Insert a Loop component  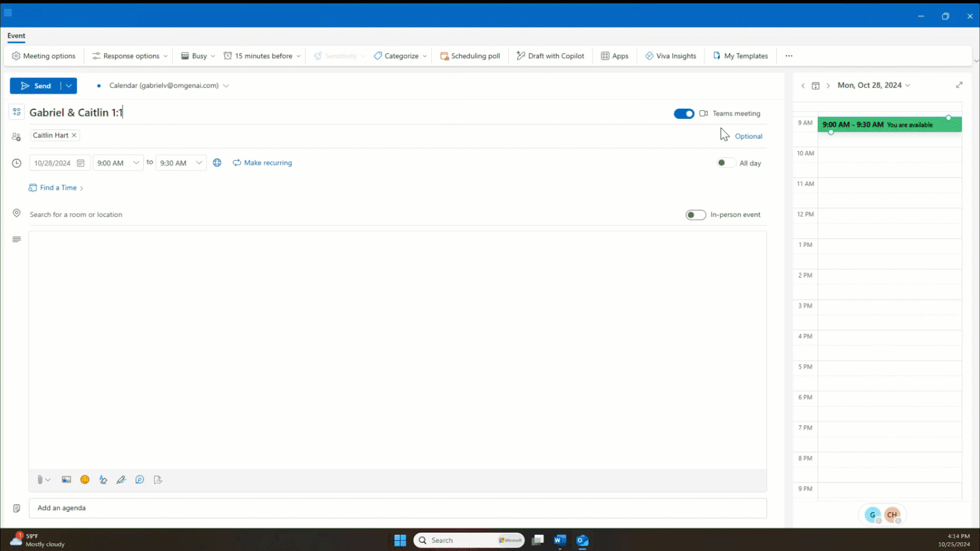coord(140,480)
